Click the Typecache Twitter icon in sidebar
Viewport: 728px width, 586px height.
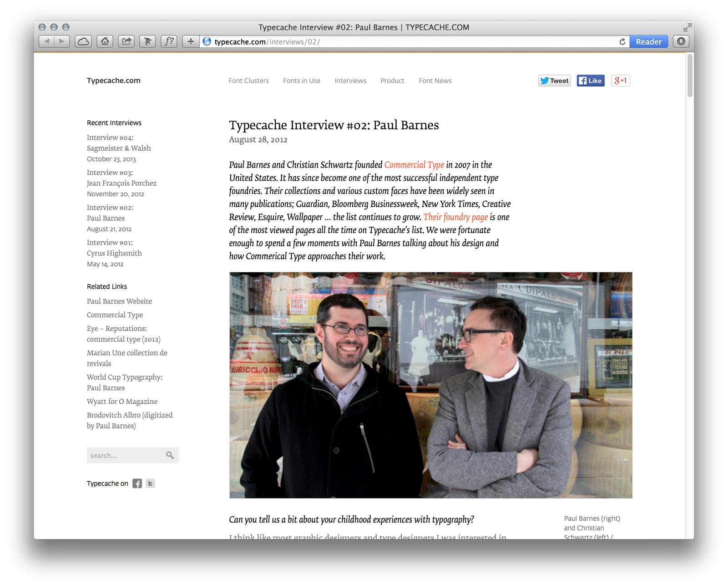coord(150,484)
